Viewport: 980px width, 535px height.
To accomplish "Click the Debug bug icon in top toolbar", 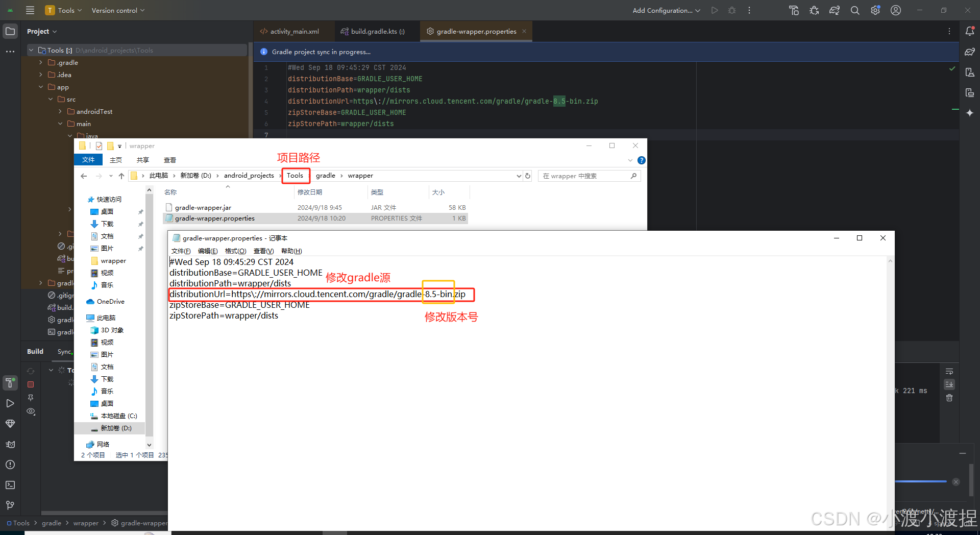I will pyautogui.click(x=732, y=10).
